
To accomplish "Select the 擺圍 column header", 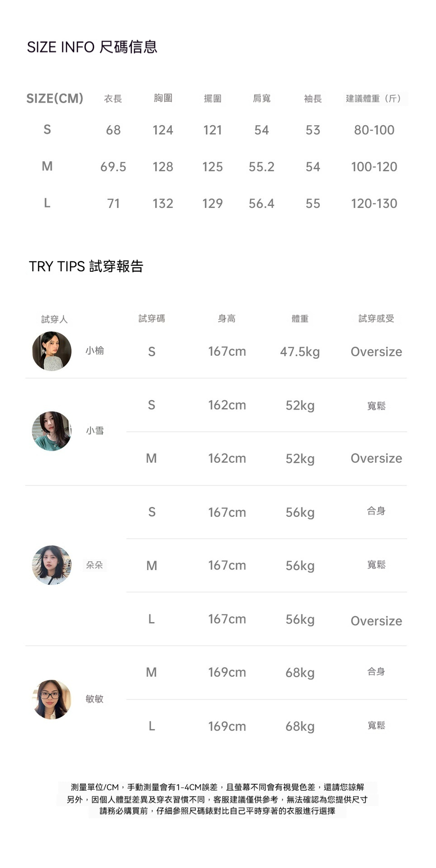I will tap(213, 99).
